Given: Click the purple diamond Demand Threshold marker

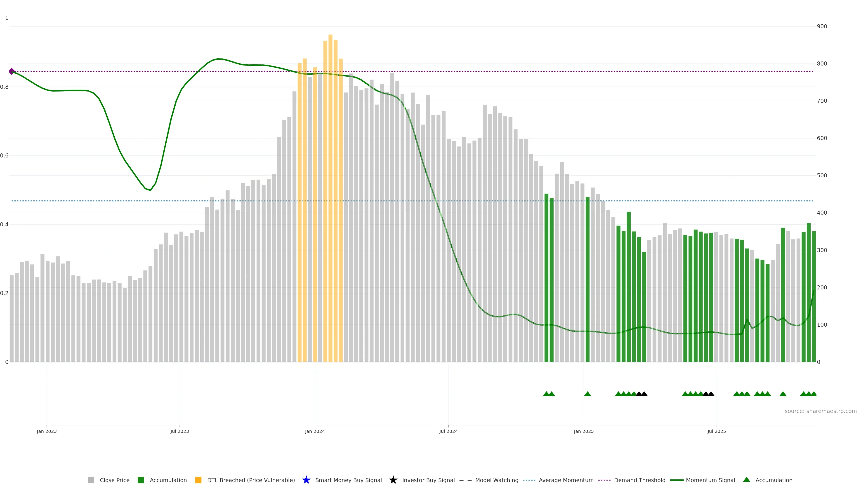Looking at the screenshot, I should 12,71.
